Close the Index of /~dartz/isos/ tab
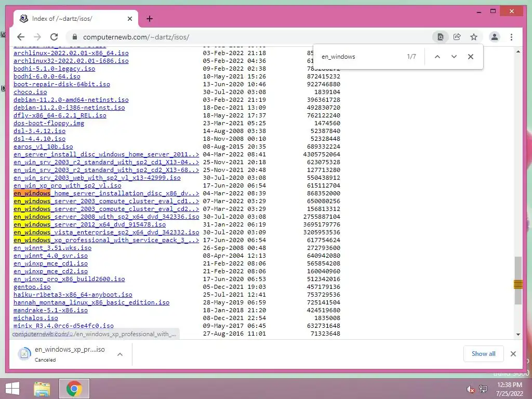The image size is (532, 399). coord(129,19)
